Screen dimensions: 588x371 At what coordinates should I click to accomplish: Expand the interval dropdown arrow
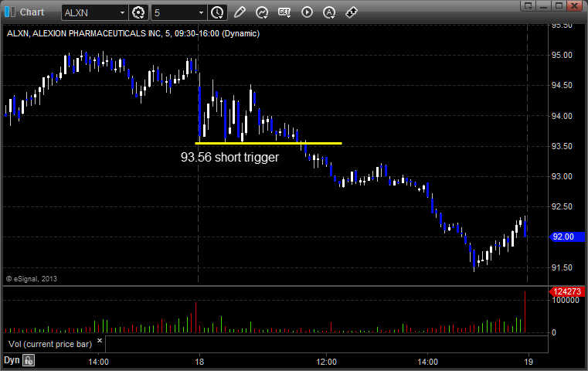[202, 13]
